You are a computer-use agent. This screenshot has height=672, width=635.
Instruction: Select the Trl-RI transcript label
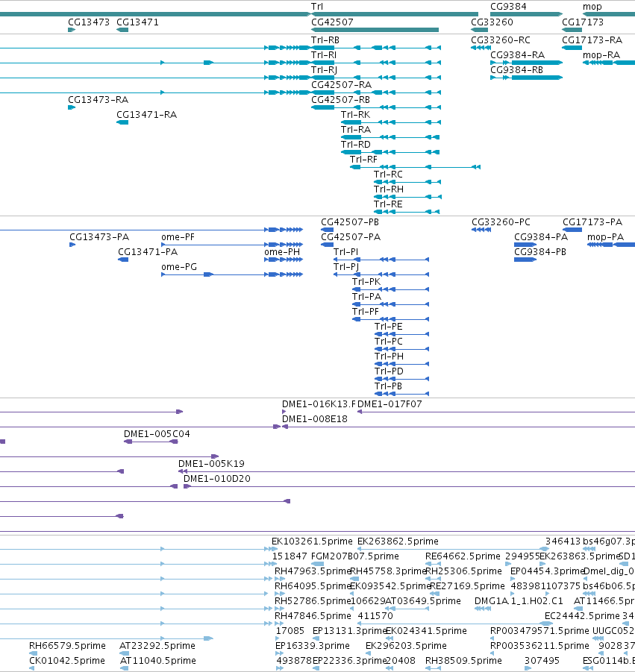[x=324, y=55]
